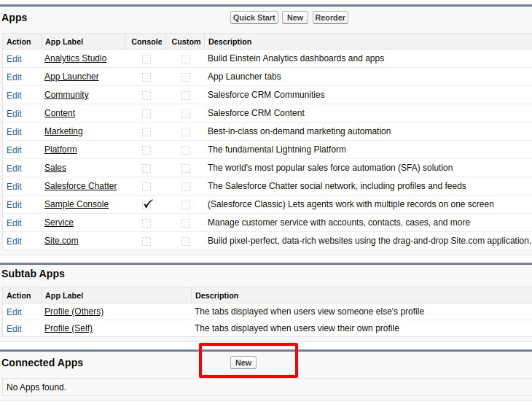The image size is (532, 402).
Task: Open Profile (Others) subtab app
Action: coord(74,312)
